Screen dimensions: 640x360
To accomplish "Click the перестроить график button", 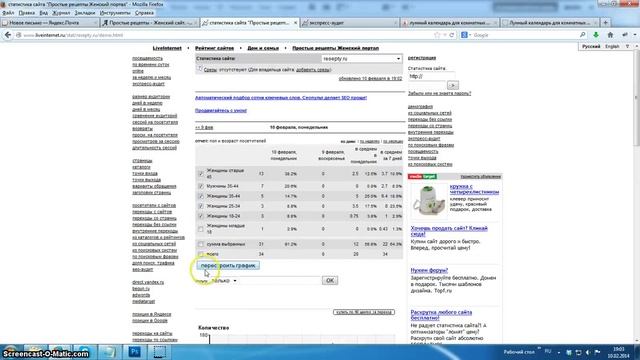I will tap(228, 266).
